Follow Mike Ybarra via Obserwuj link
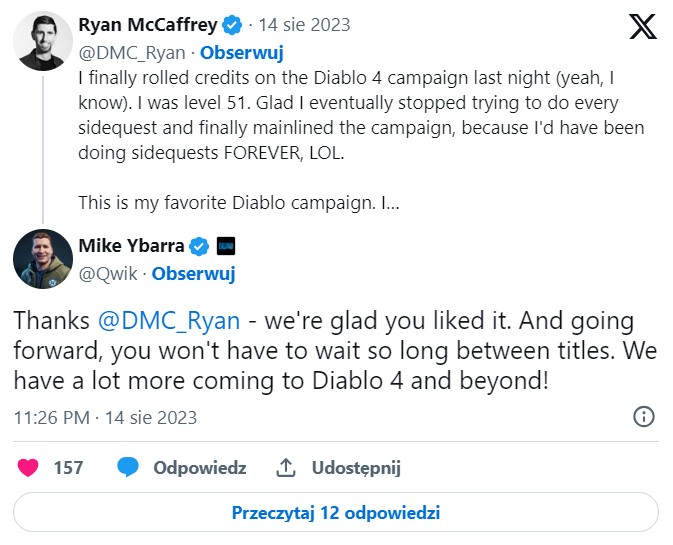The image size is (673, 545). tap(193, 273)
